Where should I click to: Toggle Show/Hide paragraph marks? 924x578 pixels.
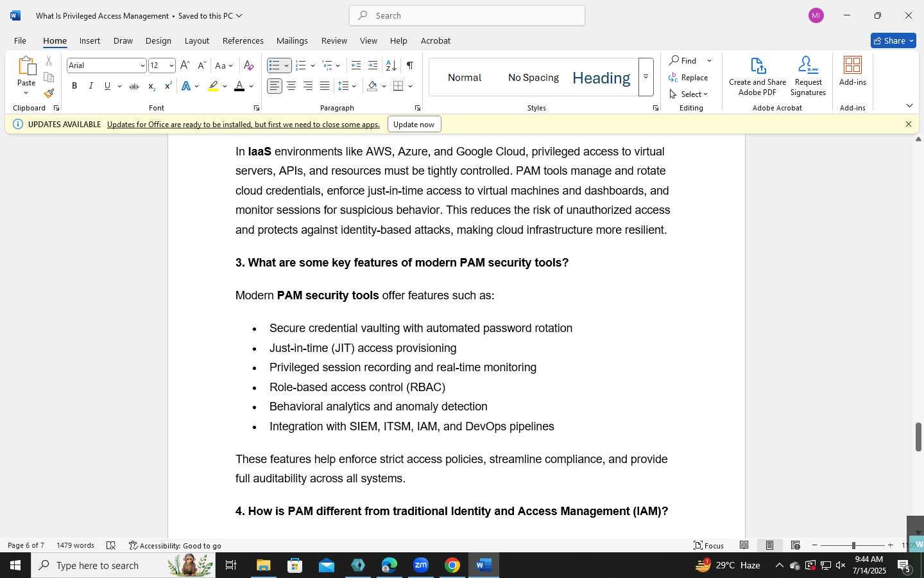coord(409,66)
